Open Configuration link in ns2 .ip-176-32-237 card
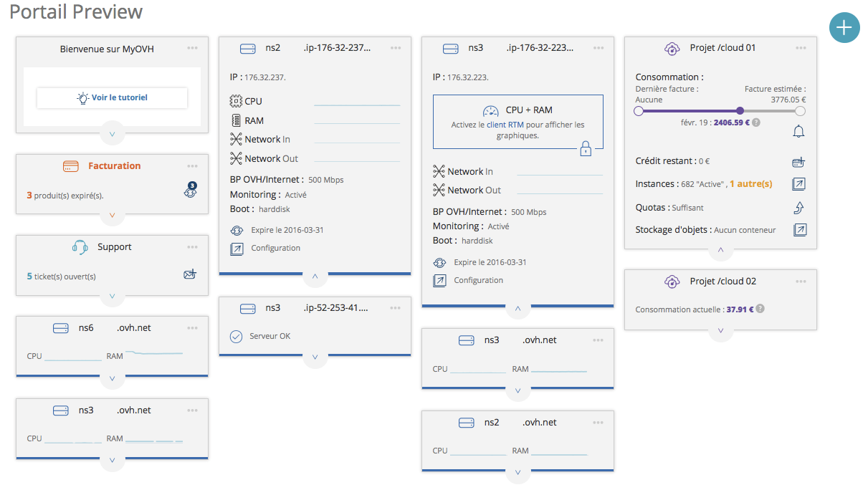The width and height of the screenshot is (868, 490). click(276, 248)
